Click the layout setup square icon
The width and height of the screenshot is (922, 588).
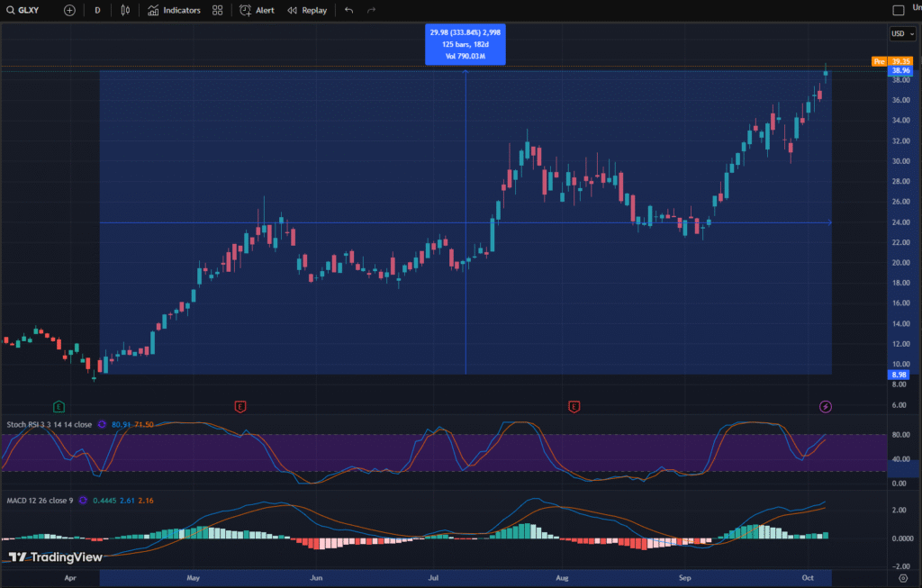[x=898, y=10]
